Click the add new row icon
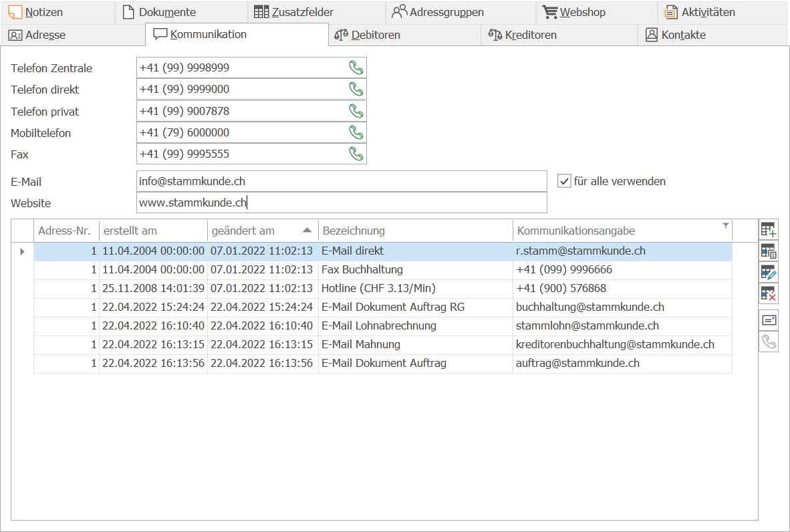This screenshot has height=532, width=790. point(769,230)
